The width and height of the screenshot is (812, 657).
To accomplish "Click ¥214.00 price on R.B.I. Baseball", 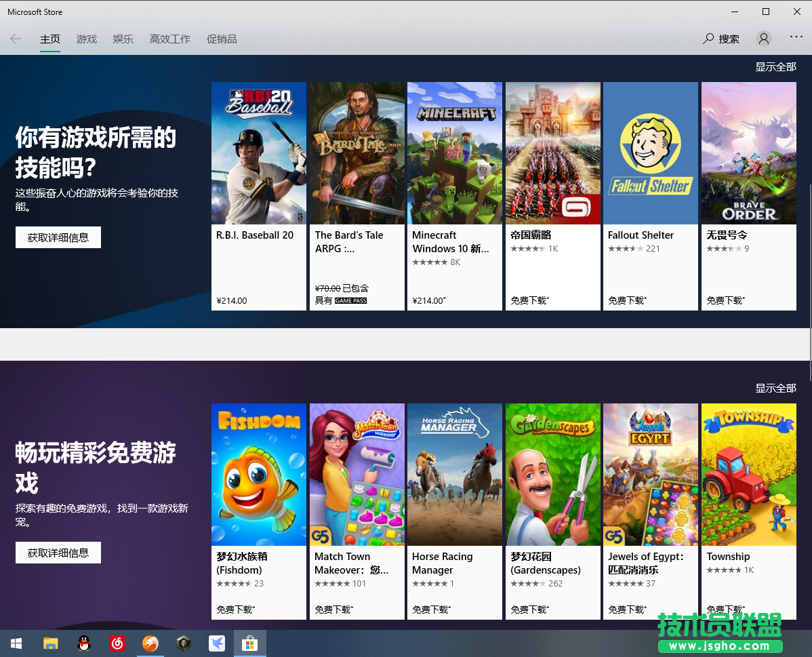I will point(232,300).
